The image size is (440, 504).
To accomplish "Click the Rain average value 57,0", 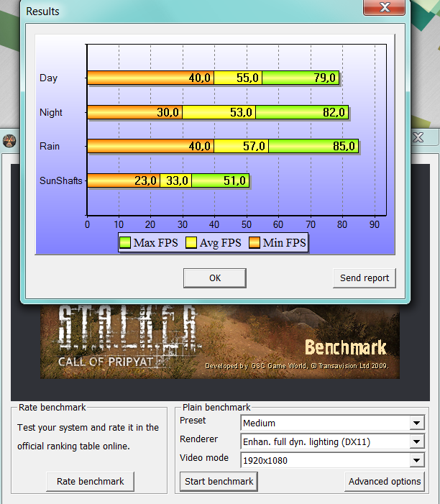I will [x=254, y=146].
